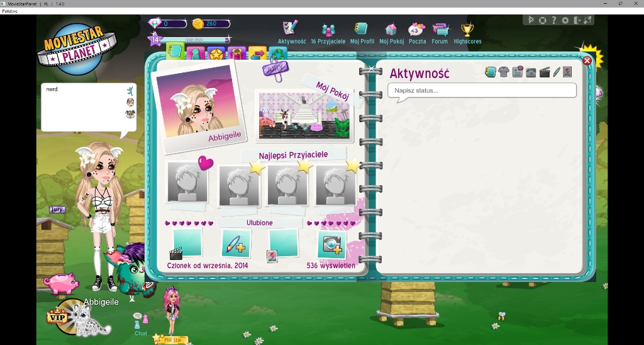Click the Pixi Star avatar
Screen dimensions: 644x345
tap(171, 310)
